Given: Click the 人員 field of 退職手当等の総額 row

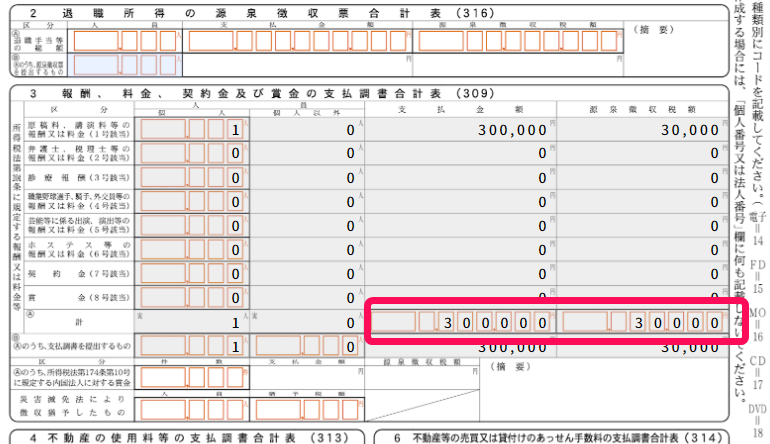Looking at the screenshot, I should coord(125,41).
